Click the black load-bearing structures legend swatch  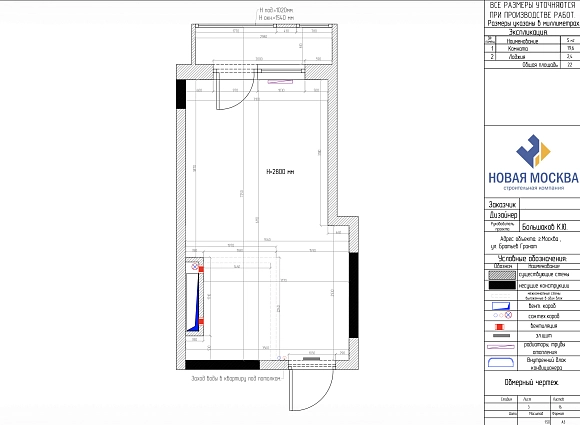(502, 285)
